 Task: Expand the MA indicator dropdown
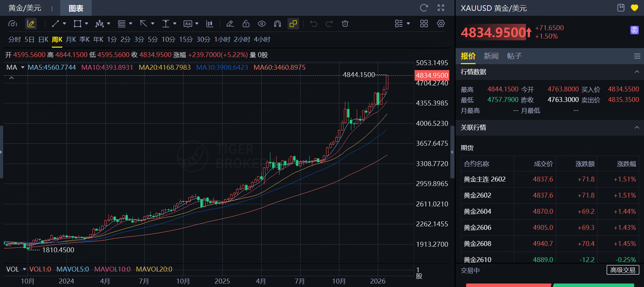tap(23, 67)
